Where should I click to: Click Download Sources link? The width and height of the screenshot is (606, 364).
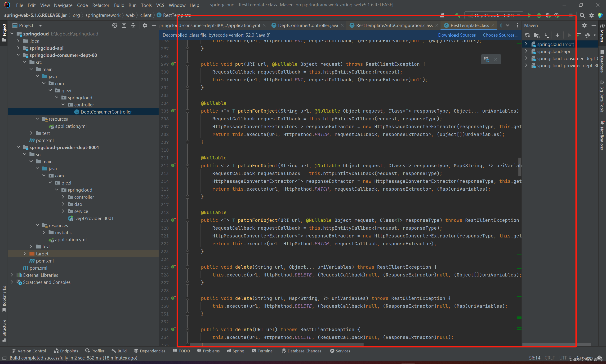point(457,35)
